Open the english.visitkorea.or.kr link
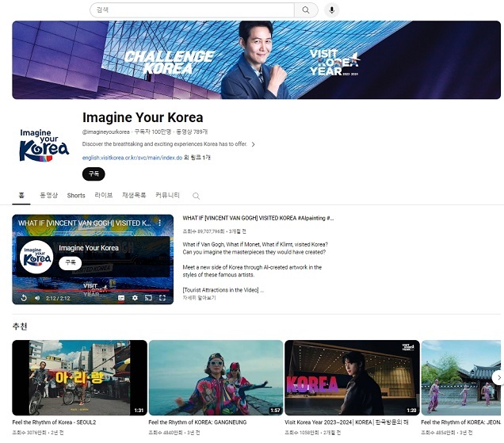The width and height of the screenshot is (504, 443). (x=132, y=158)
